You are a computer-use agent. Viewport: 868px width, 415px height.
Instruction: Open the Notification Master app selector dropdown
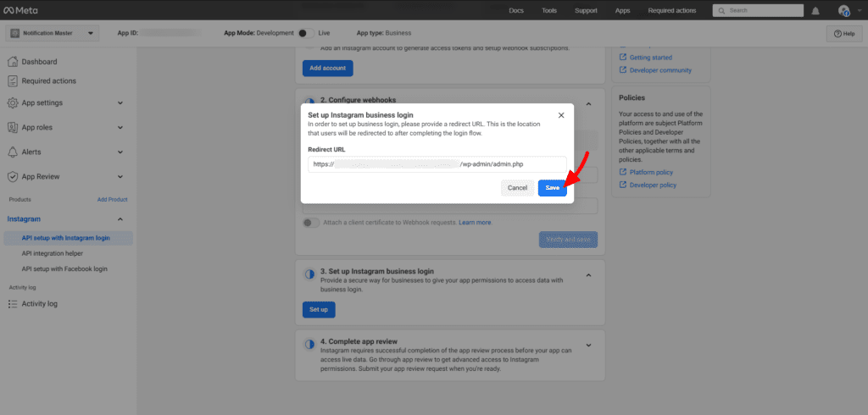(53, 33)
